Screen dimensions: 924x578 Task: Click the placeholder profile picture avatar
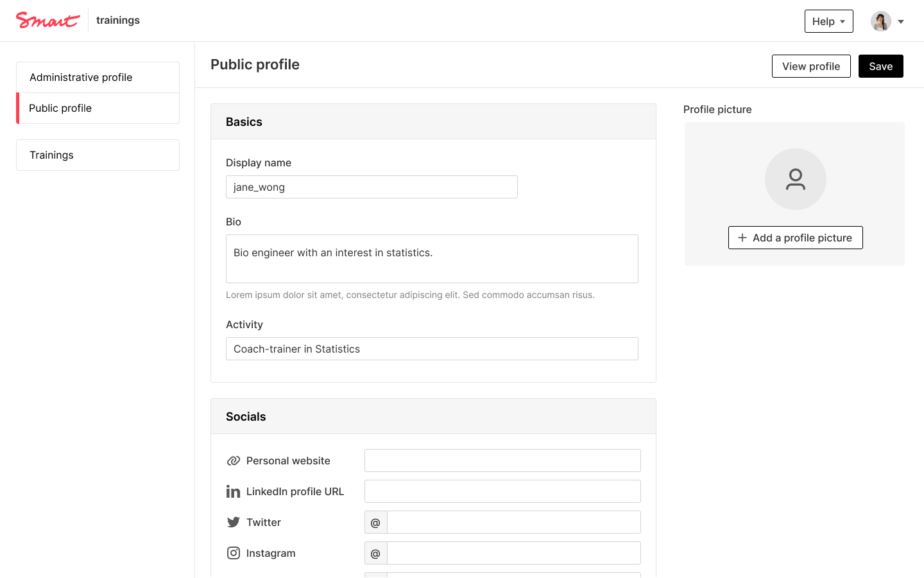click(x=796, y=179)
